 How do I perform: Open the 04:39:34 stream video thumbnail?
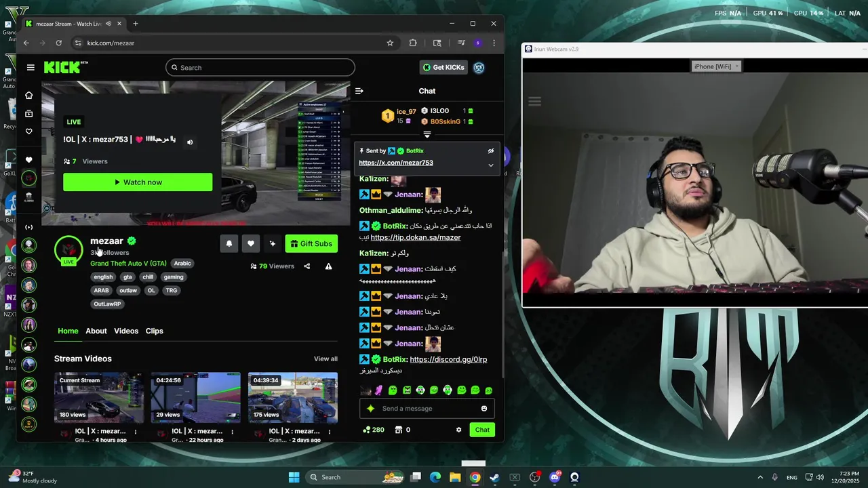[x=293, y=397]
